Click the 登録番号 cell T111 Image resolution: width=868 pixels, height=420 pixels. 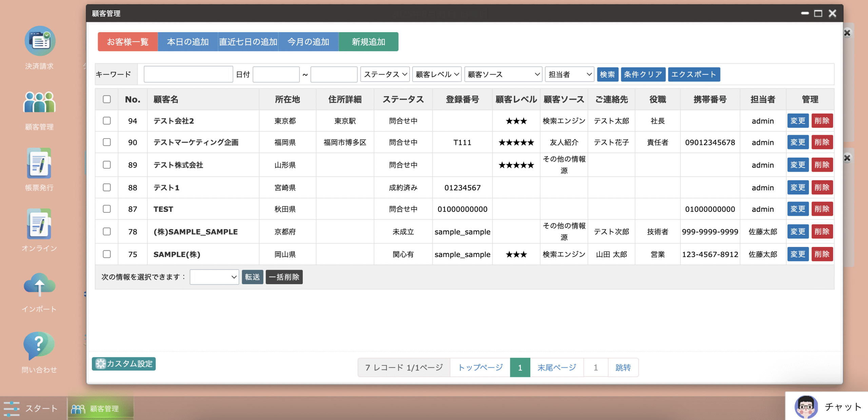(x=462, y=143)
